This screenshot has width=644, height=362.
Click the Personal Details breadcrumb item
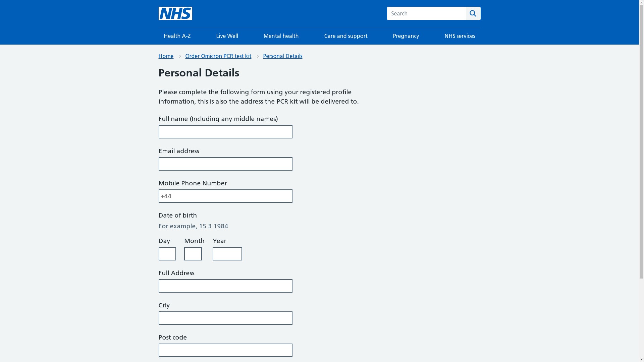(283, 56)
